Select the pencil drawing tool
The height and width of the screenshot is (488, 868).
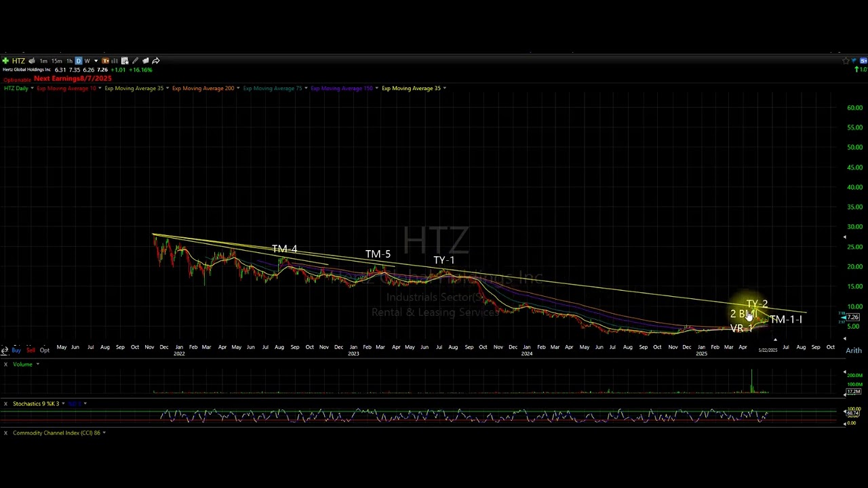[x=135, y=61]
